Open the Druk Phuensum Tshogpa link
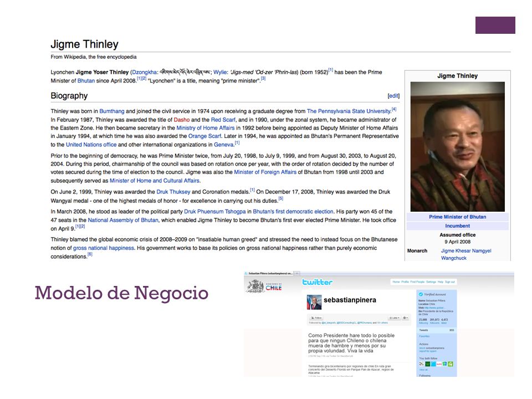 (215, 212)
